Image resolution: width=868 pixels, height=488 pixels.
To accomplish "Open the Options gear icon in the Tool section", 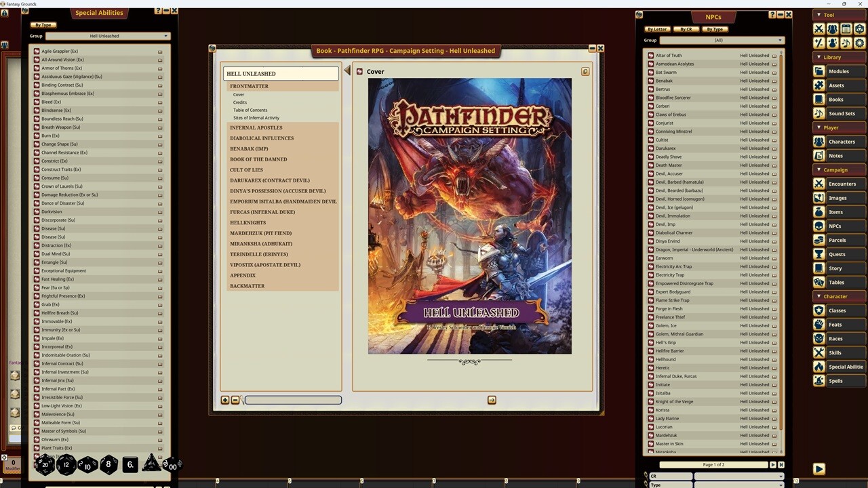I will [859, 42].
